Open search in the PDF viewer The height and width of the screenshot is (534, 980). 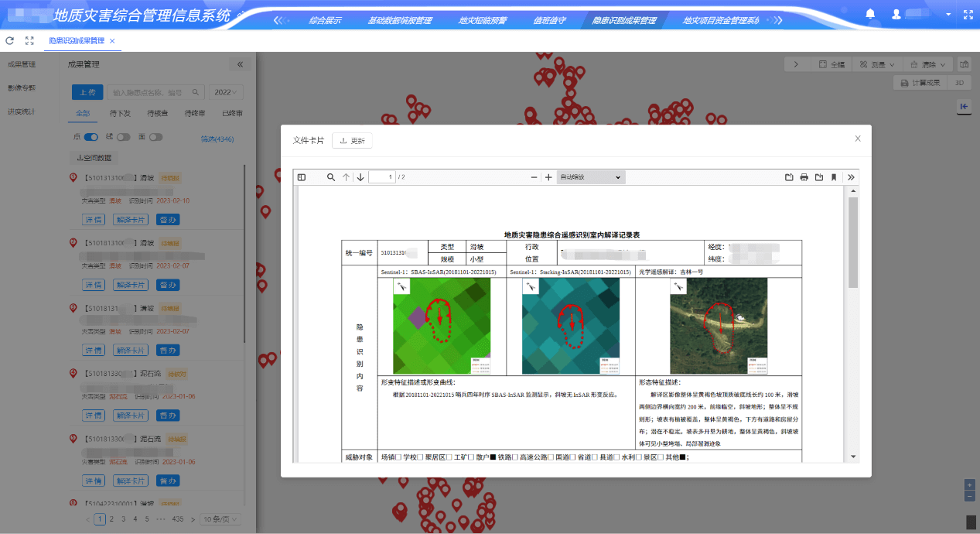tap(331, 177)
